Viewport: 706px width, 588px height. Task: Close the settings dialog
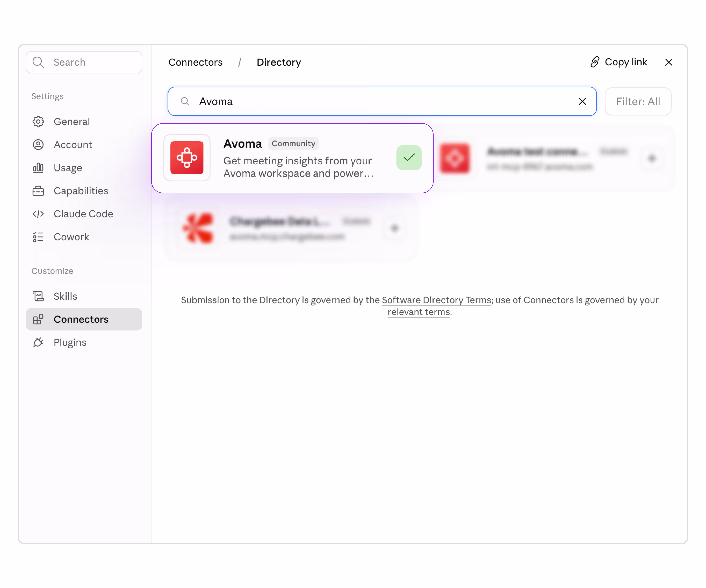(669, 62)
